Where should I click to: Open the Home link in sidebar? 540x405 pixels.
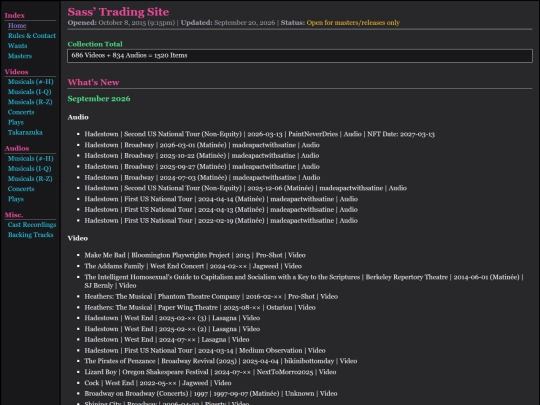[17, 25]
